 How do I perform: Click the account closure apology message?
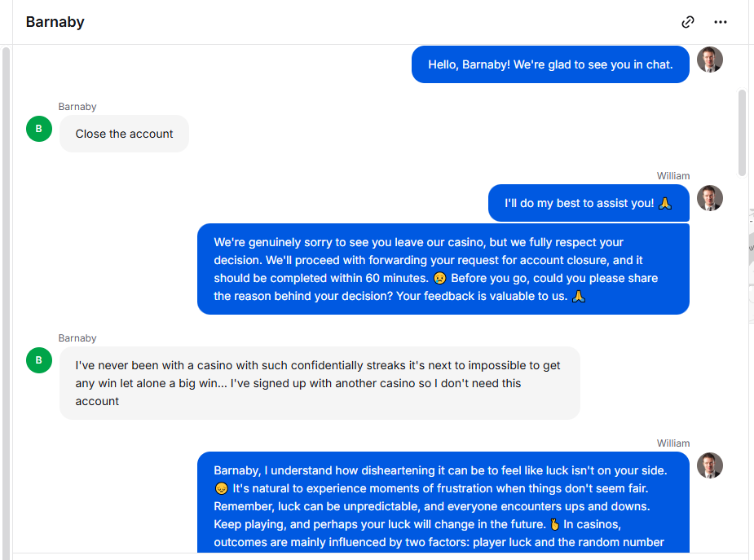pyautogui.click(x=443, y=269)
